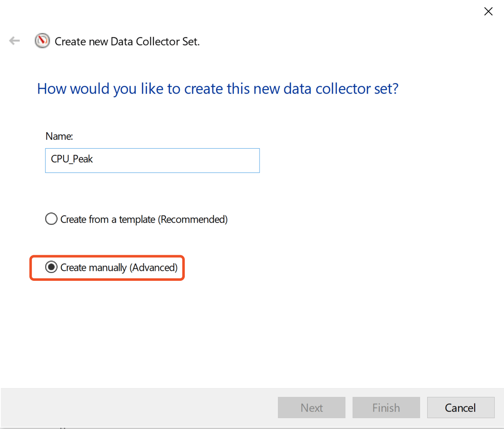The image size is (504, 429).
Task: Click the word "(Advanced)" in the manual option
Action: 153,268
